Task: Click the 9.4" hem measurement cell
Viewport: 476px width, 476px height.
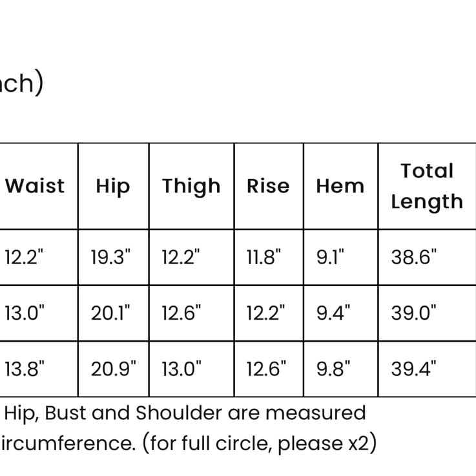Action: click(x=340, y=313)
